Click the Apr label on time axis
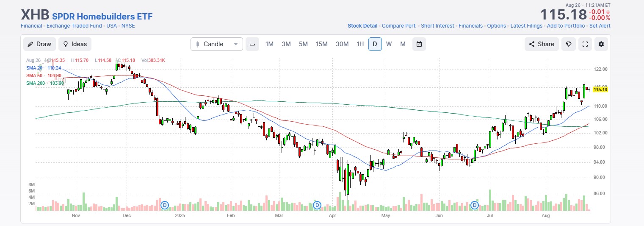Image resolution: width=644 pixels, height=226 pixels. (x=332, y=216)
